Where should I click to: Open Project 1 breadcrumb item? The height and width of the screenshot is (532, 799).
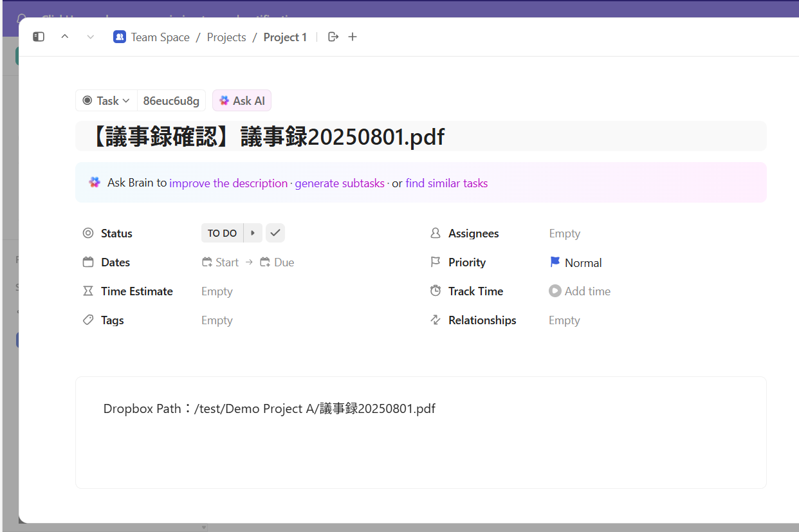coord(285,37)
